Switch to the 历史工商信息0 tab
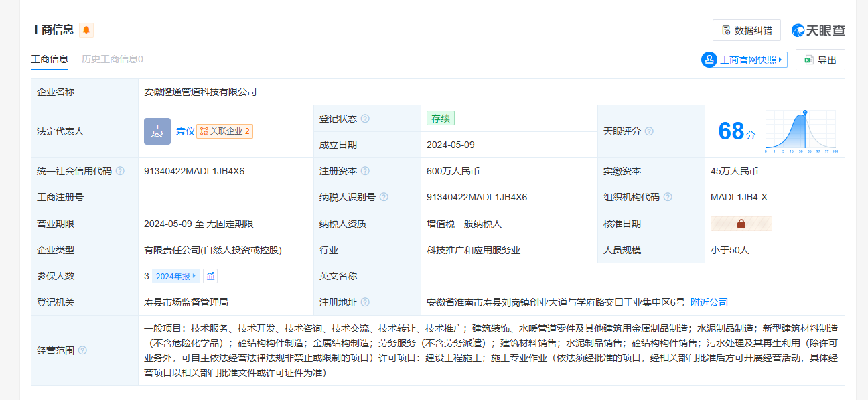Image resolution: width=868 pixels, height=400 pixels. pos(112,59)
